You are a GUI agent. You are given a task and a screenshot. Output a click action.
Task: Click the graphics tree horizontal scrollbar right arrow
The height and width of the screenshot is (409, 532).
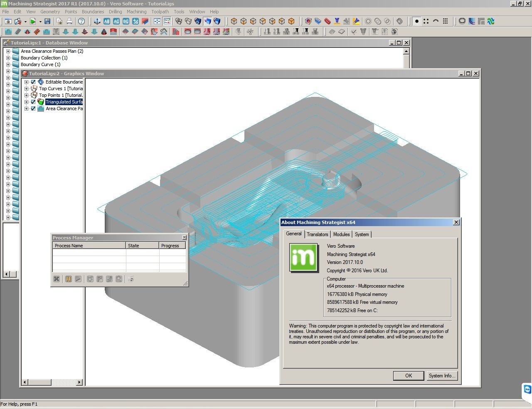click(x=79, y=382)
